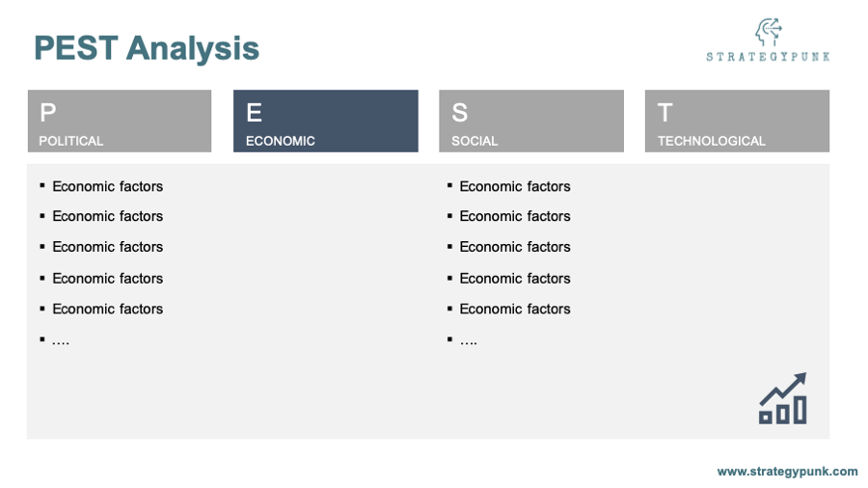This screenshot has height=488, width=868.
Task: Select the Technological tab header
Action: (x=738, y=122)
